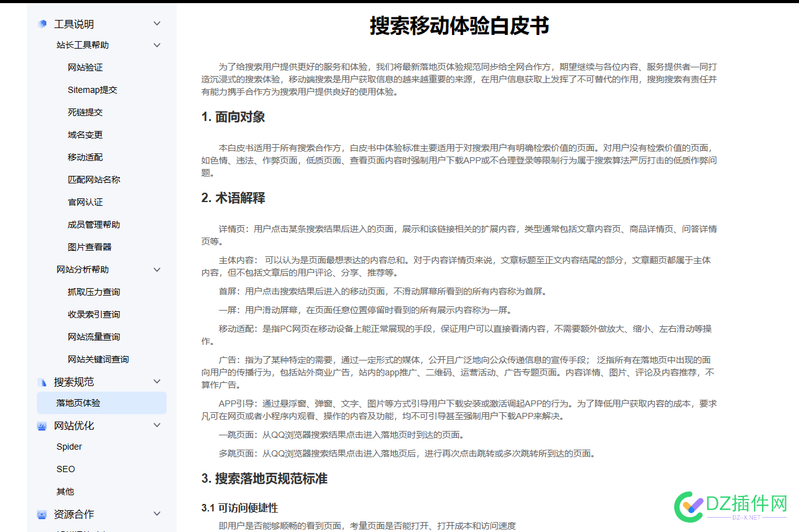Click the 网站优化 section icon
This screenshot has height=532, width=799.
point(42,426)
